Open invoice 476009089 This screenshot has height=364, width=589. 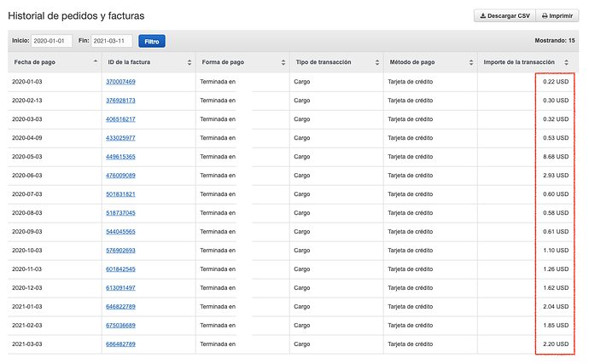[120, 176]
